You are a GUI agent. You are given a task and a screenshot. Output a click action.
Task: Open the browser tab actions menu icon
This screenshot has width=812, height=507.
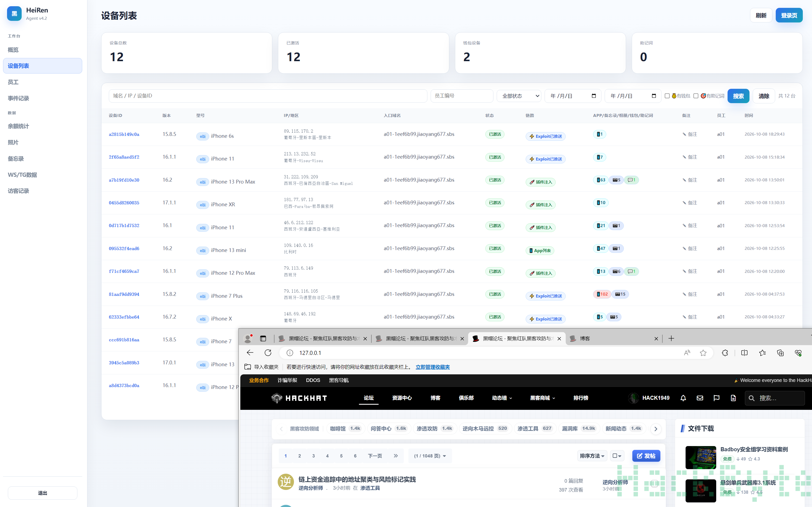click(x=263, y=338)
